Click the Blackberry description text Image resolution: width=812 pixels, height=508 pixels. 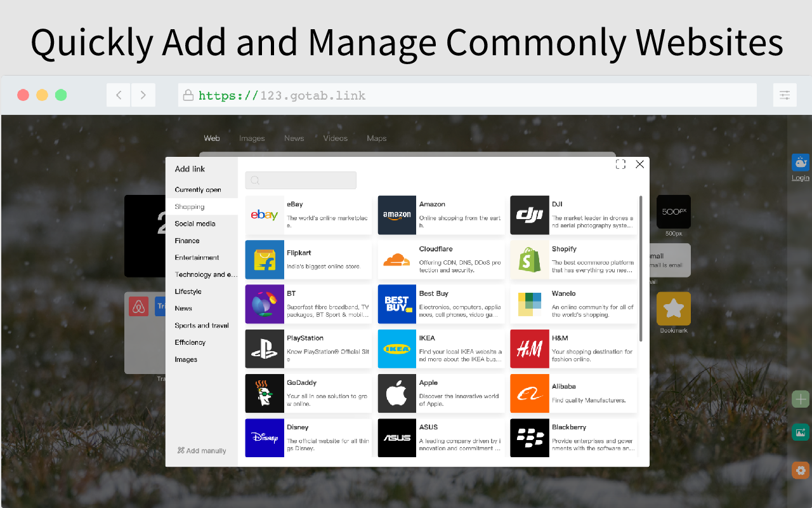coord(593,444)
